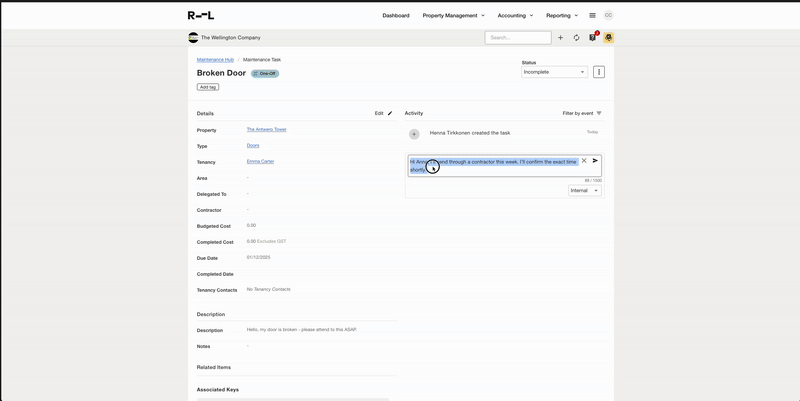
Task: Click the Add tag button
Action: (x=207, y=87)
